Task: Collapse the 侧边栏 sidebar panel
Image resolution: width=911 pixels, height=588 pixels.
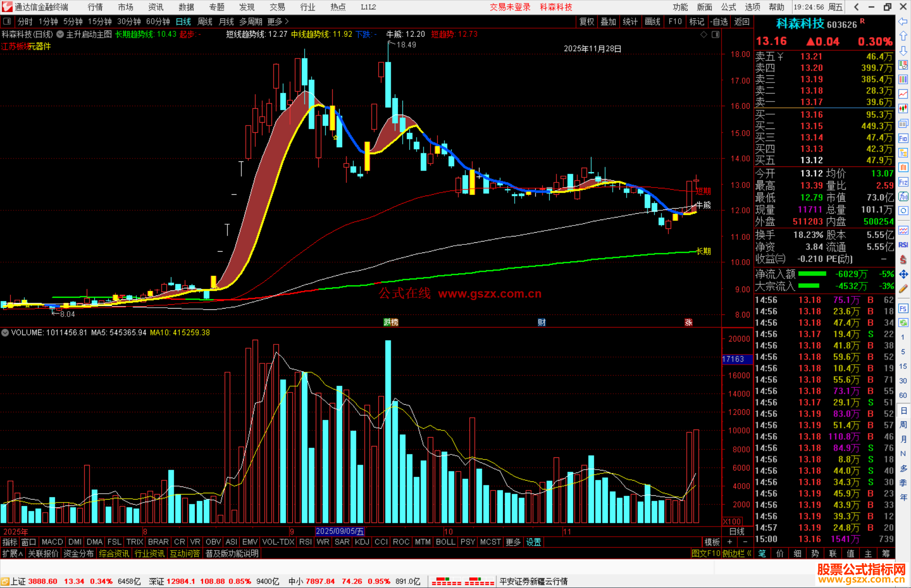Action: click(737, 553)
